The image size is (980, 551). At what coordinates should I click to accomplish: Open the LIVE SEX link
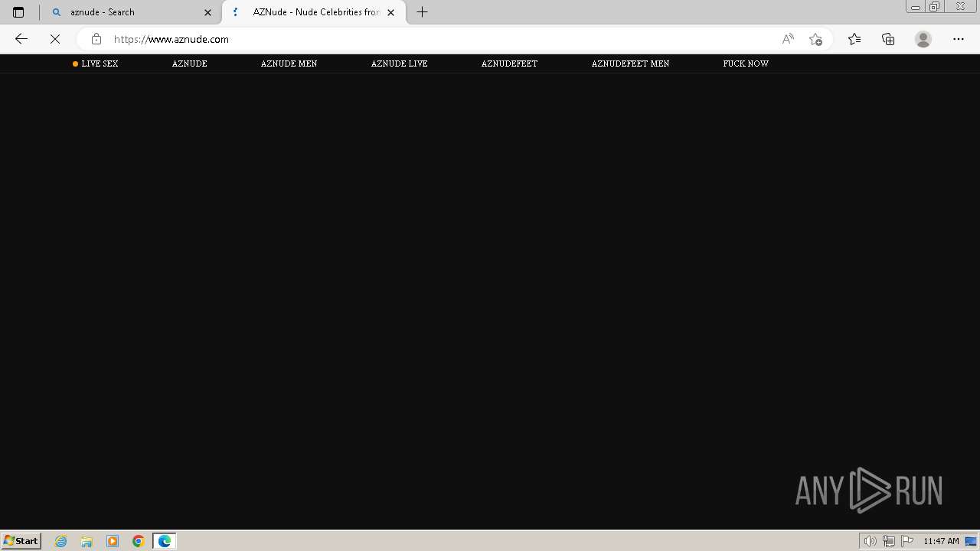100,64
